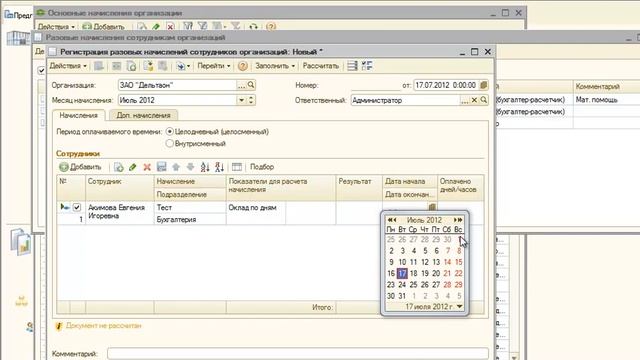
Task: Click the Комментарий input field
Action: point(298,354)
